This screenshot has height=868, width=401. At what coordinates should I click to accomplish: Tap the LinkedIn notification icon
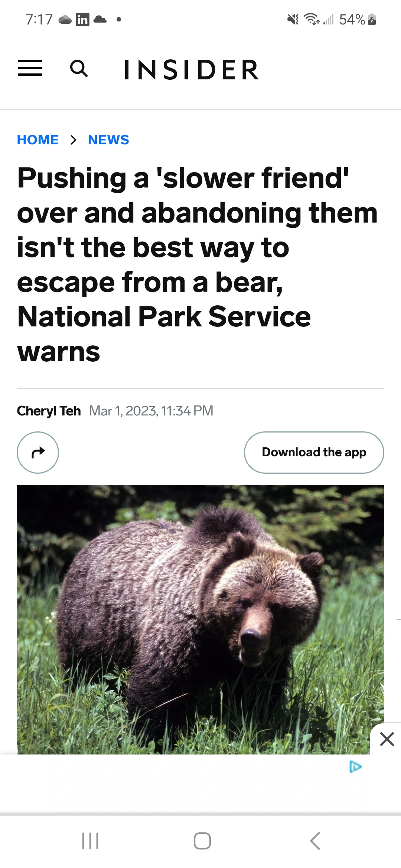coord(82,19)
